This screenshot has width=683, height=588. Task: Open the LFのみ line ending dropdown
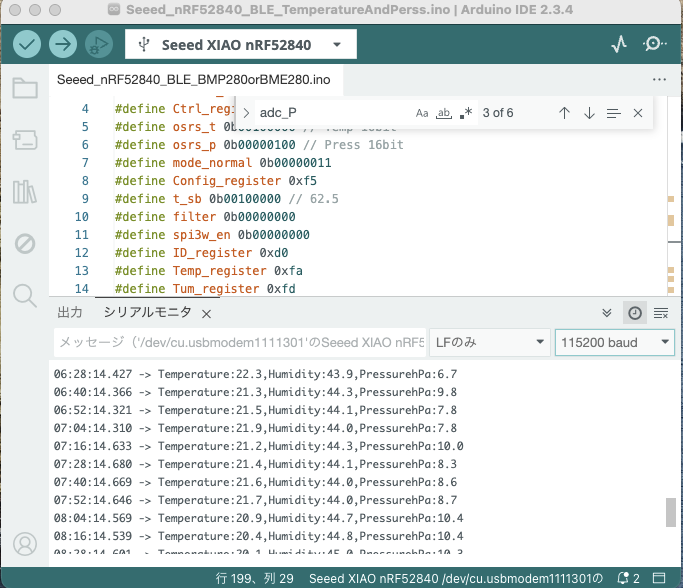(x=490, y=342)
